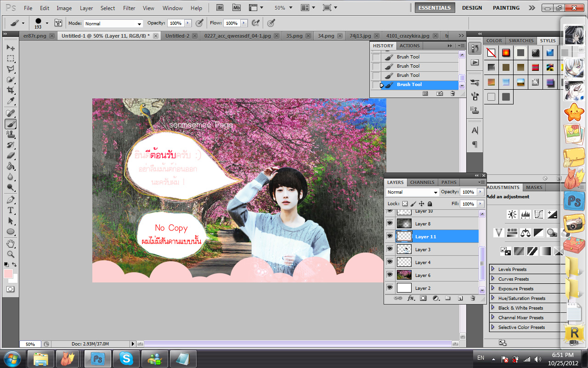Hide Layer 6 photo layer
Screen dimensions: 588x368
(x=390, y=275)
